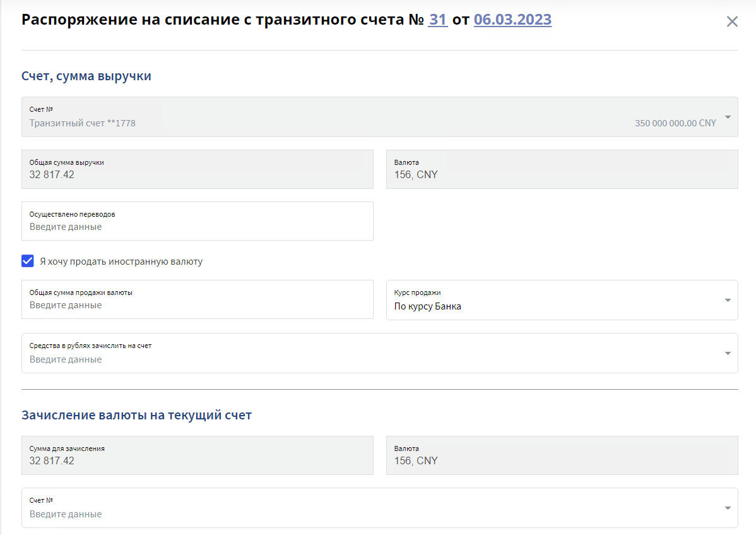Click 'Общая сумма выручки' field showing 32 817.42

(197, 169)
